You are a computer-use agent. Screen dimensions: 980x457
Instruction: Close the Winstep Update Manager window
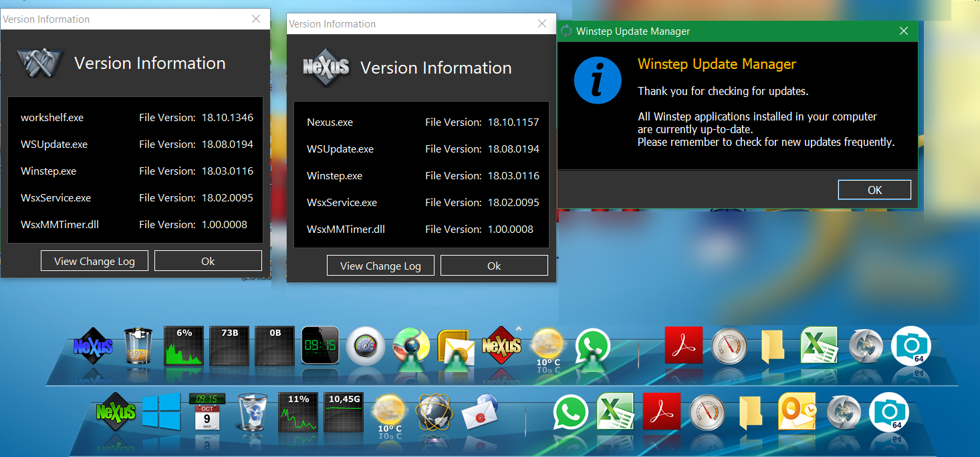pos(903,31)
